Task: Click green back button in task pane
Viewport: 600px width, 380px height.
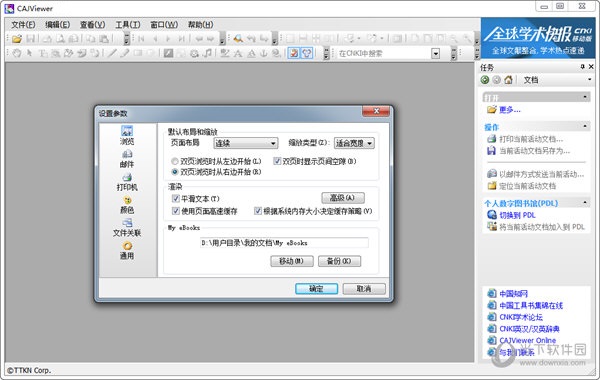Action: [x=485, y=80]
